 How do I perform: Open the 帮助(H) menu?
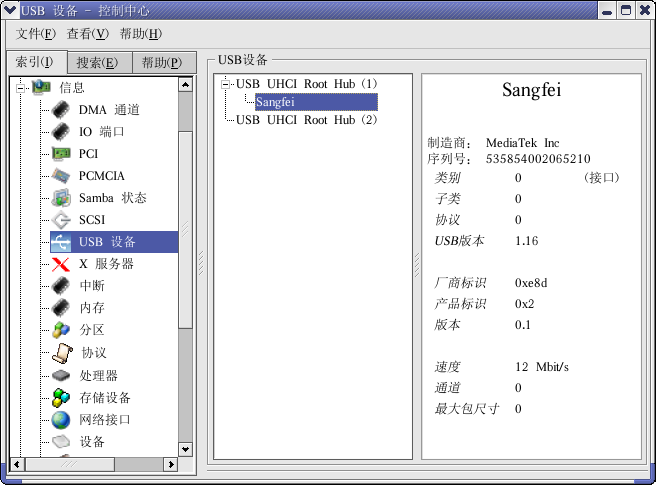[141, 33]
